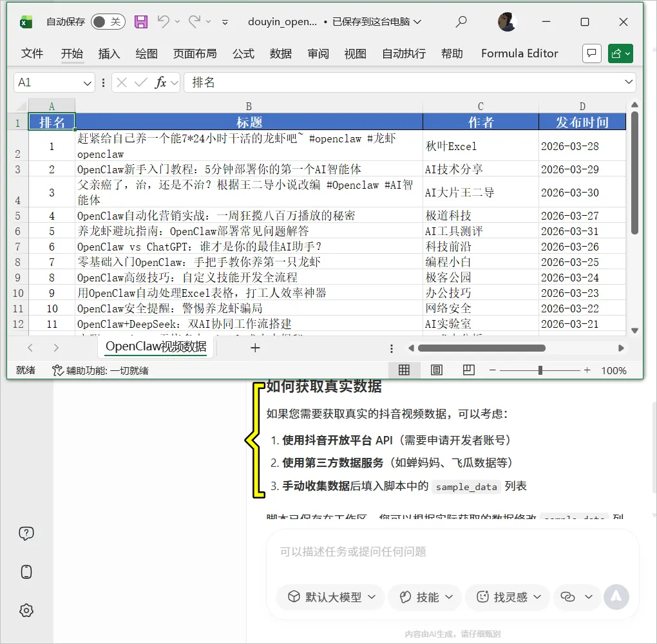Select the OpenClaw视频数据 sheet tab
Viewport: 657px width, 644px height.
156,347
